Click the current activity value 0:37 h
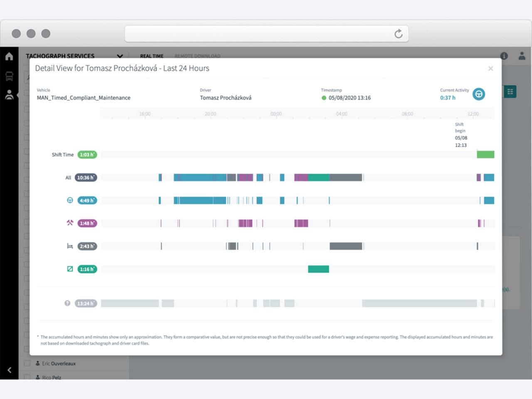This screenshot has width=532, height=399. tap(448, 98)
